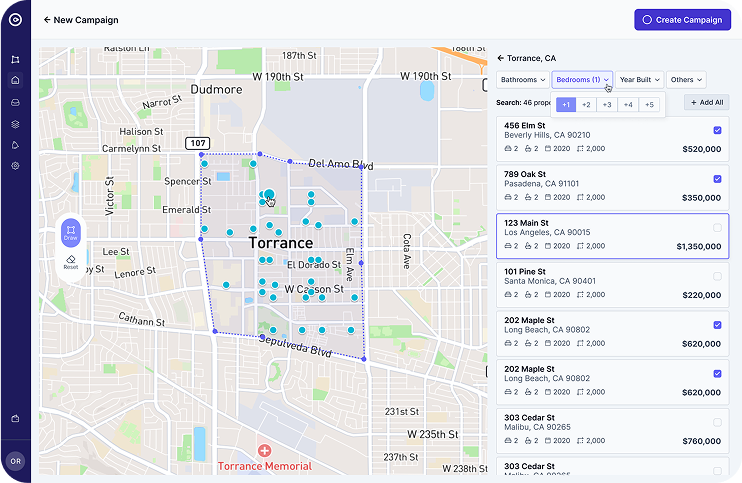Click the Reset eraser tool
742x483 pixels.
pos(70,263)
